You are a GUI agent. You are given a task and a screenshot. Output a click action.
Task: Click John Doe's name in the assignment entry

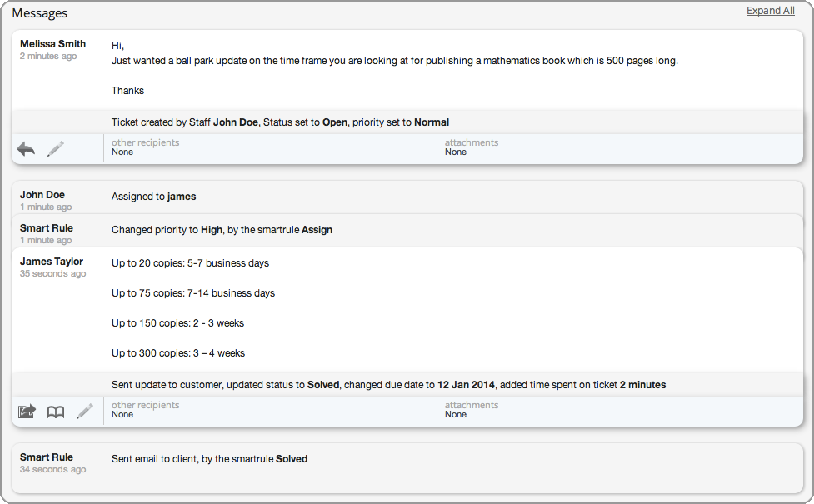42,195
